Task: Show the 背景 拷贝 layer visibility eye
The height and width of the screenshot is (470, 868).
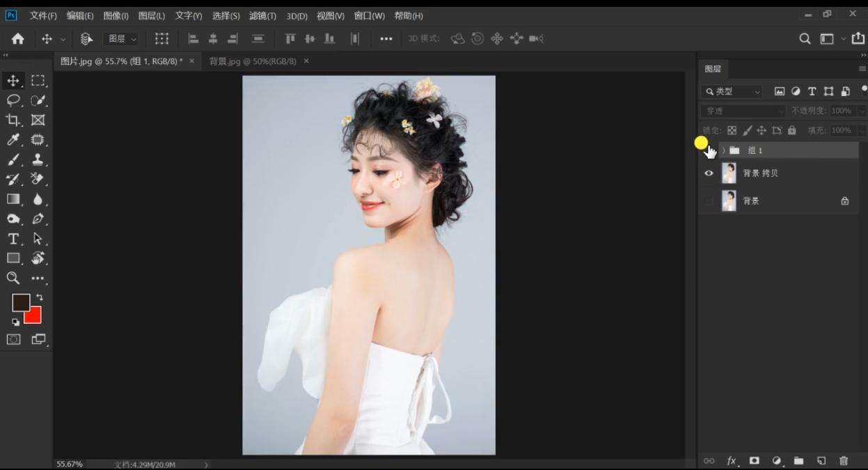Action: [x=709, y=173]
